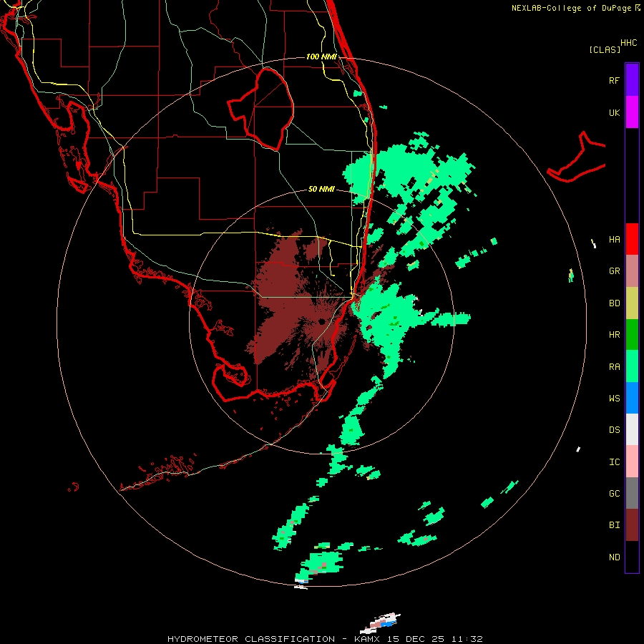
Task: Click the '100 NMI' range ring label
Action: click(321, 57)
